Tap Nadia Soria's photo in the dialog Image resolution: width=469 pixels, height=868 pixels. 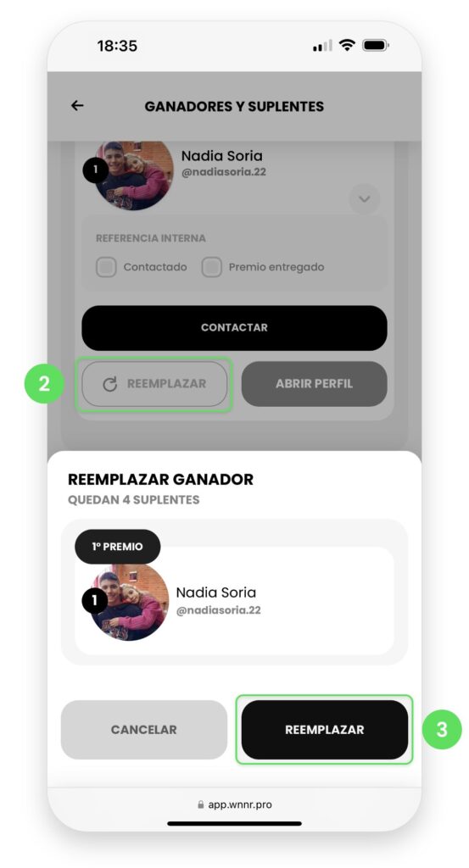click(x=130, y=603)
